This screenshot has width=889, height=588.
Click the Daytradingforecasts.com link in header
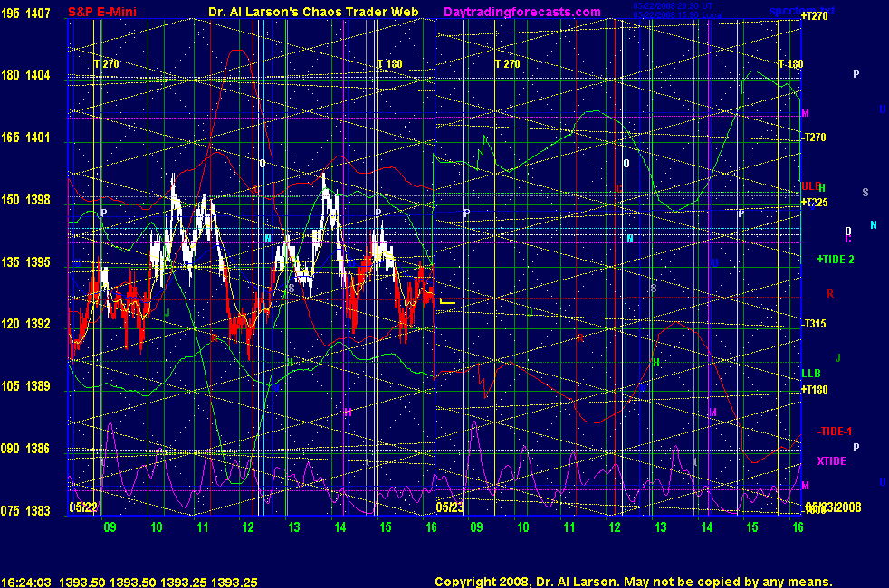click(x=521, y=12)
